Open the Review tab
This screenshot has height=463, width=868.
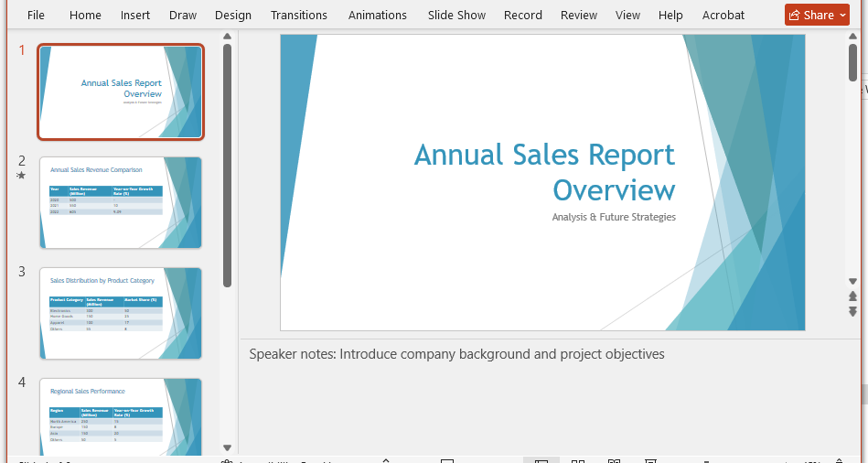coord(578,15)
